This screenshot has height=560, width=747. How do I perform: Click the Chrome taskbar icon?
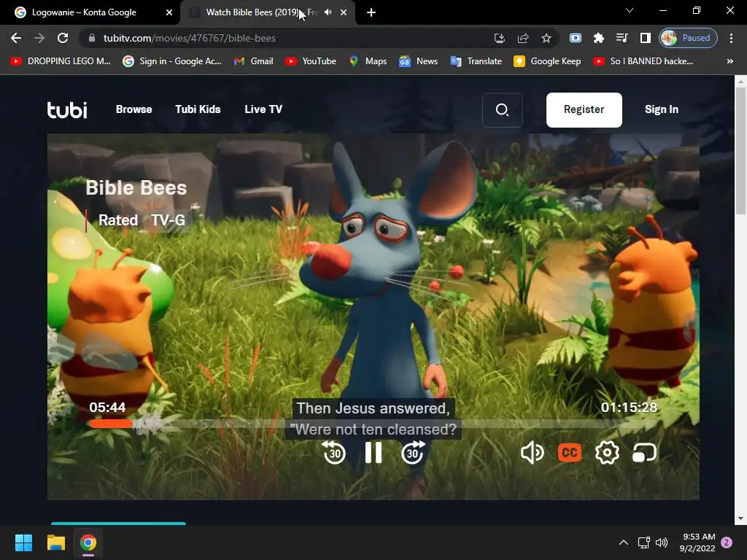(x=88, y=542)
